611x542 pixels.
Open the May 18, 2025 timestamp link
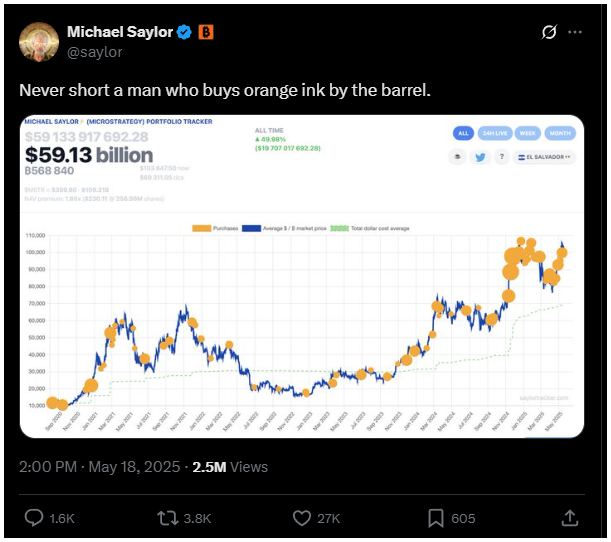pyautogui.click(x=134, y=467)
